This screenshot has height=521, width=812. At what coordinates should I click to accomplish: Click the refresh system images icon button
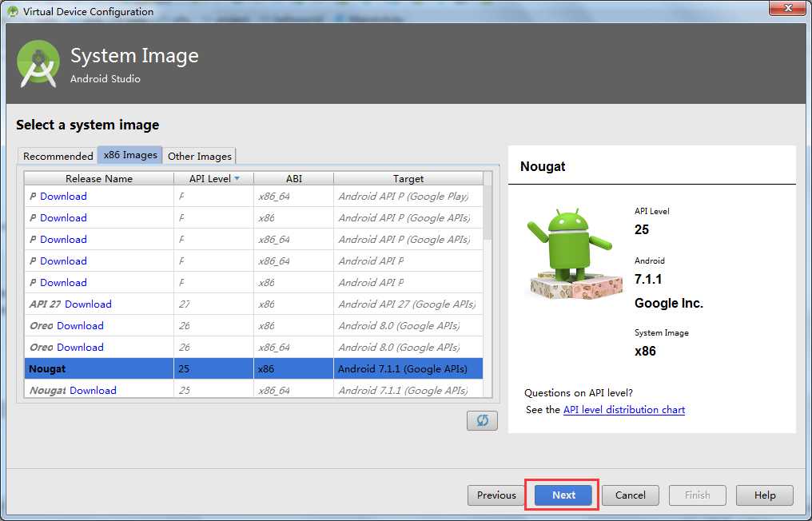click(x=482, y=420)
